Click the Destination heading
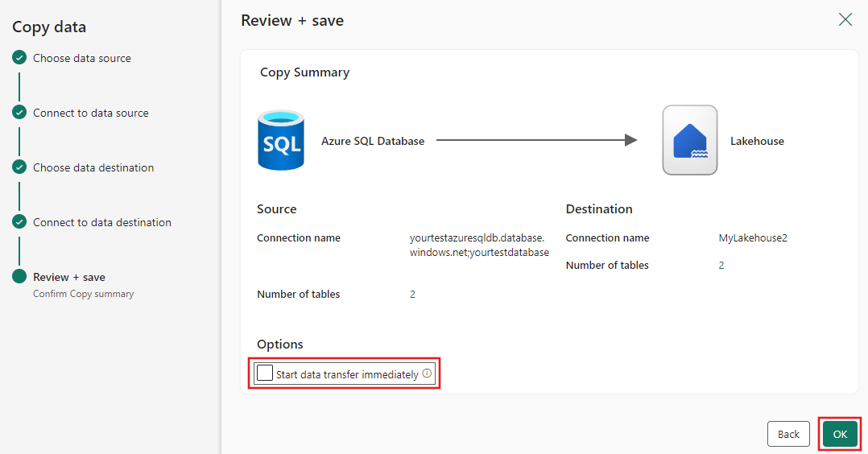Viewport: 868px width, 454px height. click(599, 209)
